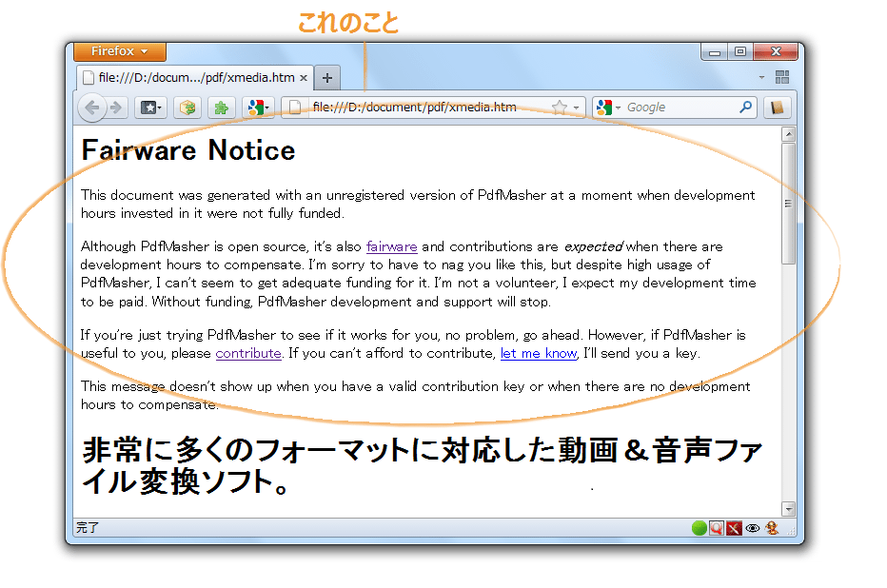Screen dimensions: 887x588
Task: Click the scrollbar up arrow
Action: (789, 134)
